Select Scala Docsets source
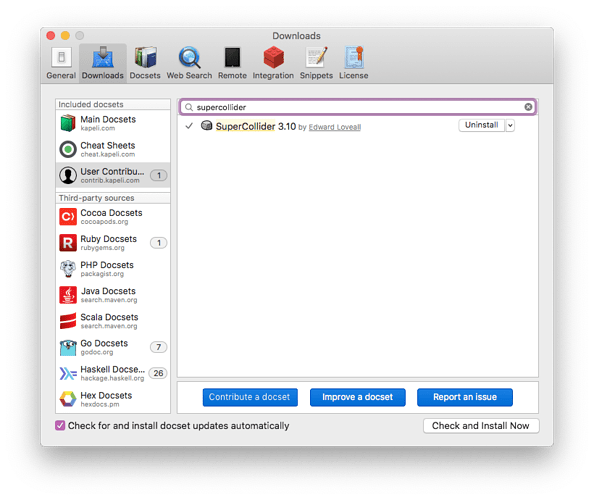Viewport: 594px width, 500px height. click(113, 321)
